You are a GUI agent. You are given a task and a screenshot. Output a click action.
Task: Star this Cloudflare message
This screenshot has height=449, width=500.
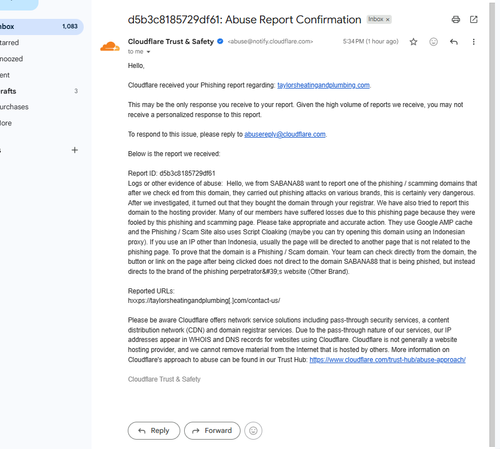pos(413,42)
